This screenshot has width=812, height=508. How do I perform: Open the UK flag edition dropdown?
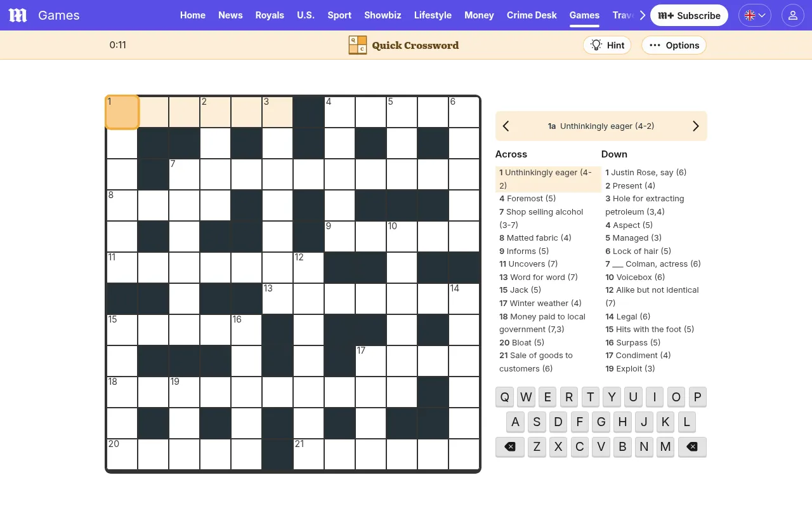tap(755, 15)
